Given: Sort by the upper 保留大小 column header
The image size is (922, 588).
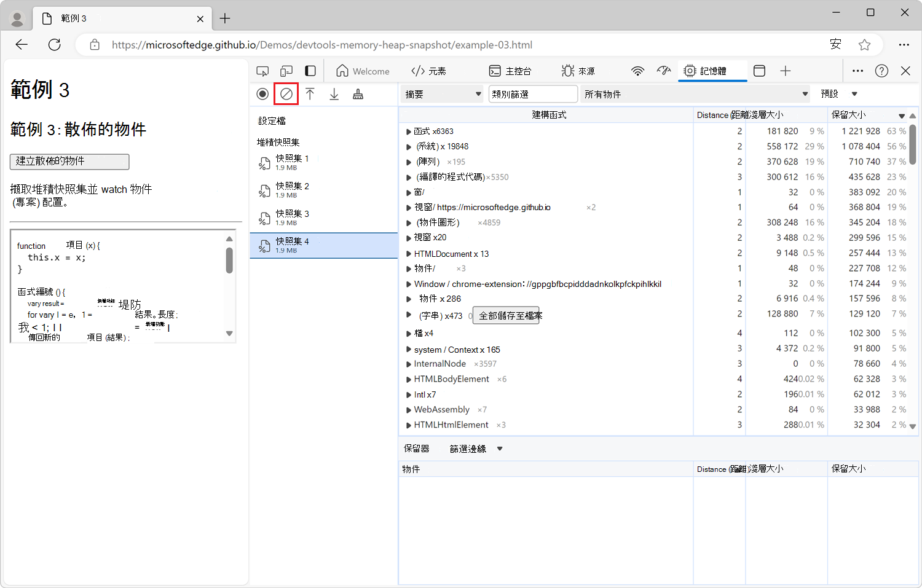Looking at the screenshot, I should click(867, 115).
